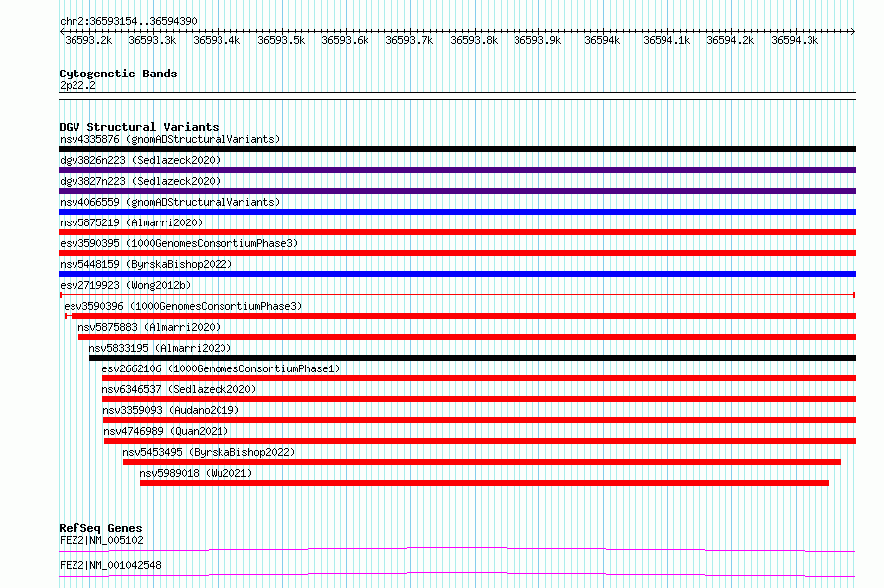This screenshot has height=588, width=884.
Task: Click the red esv3590396 variant bar
Action: pos(461,316)
